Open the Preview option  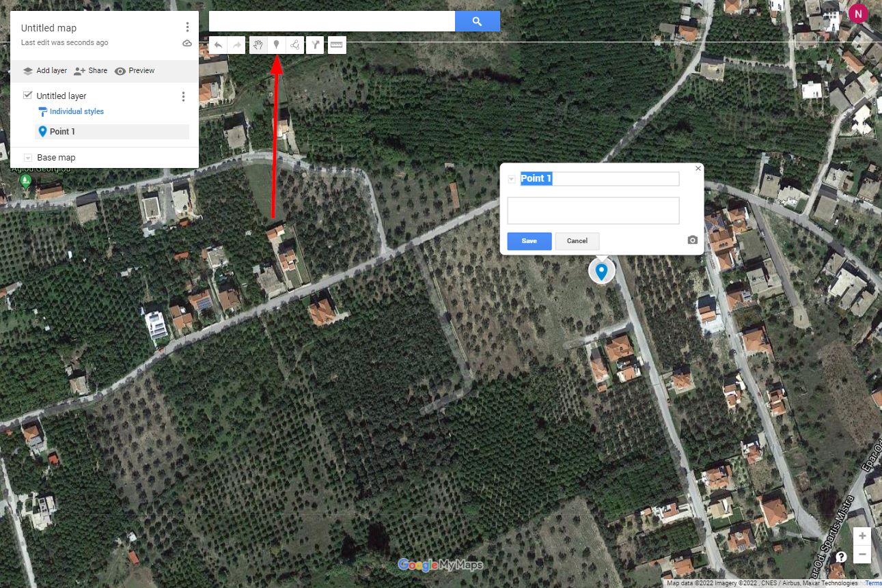[x=135, y=71]
